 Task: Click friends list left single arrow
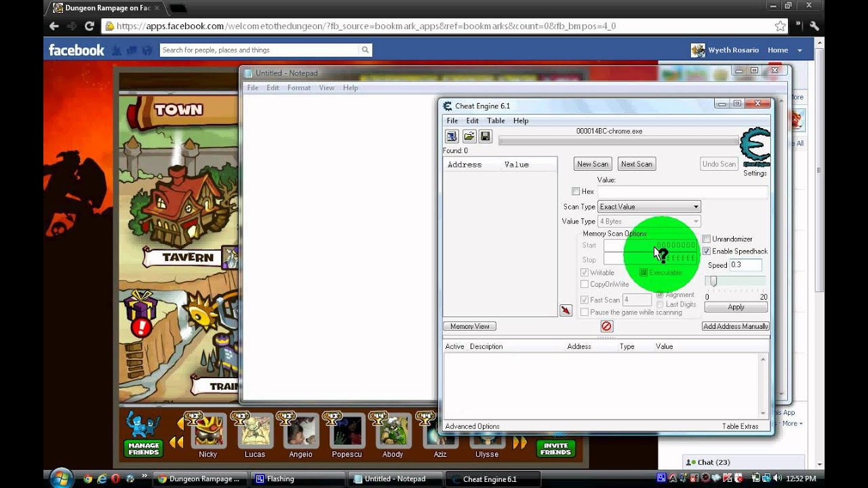[180, 424]
